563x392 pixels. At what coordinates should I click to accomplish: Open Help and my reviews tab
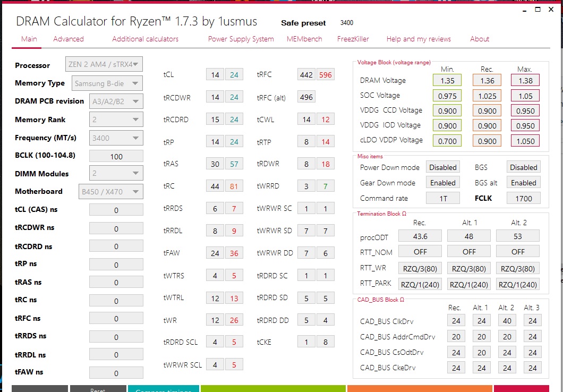419,39
